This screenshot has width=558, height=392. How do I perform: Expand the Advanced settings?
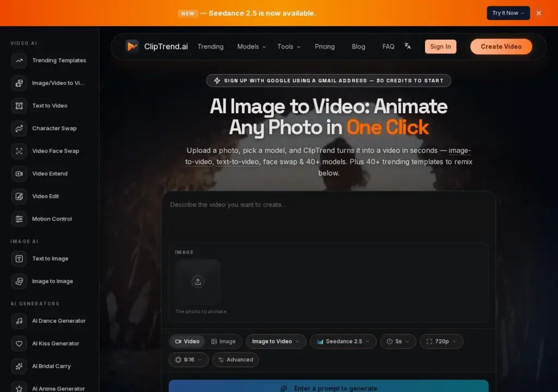click(x=235, y=360)
